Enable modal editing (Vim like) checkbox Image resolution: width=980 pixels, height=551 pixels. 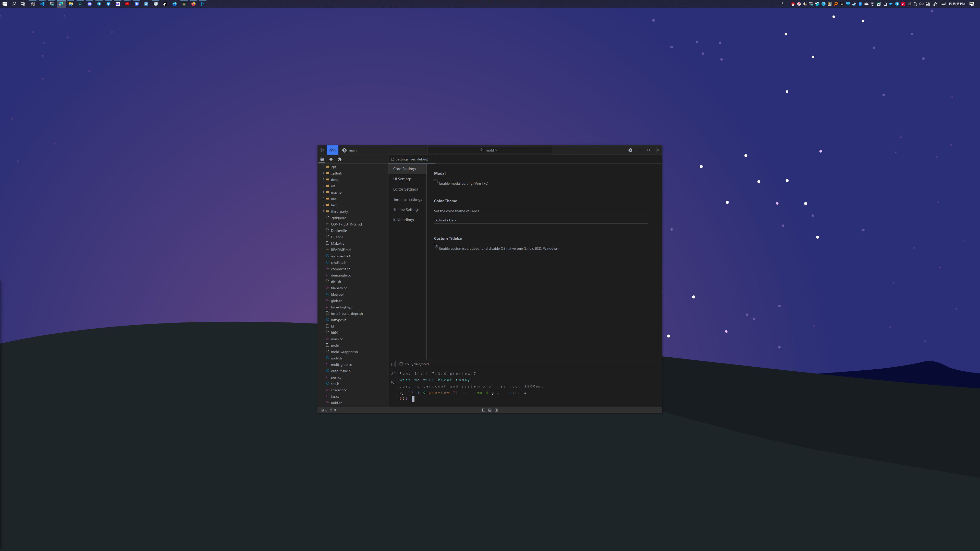tap(436, 182)
